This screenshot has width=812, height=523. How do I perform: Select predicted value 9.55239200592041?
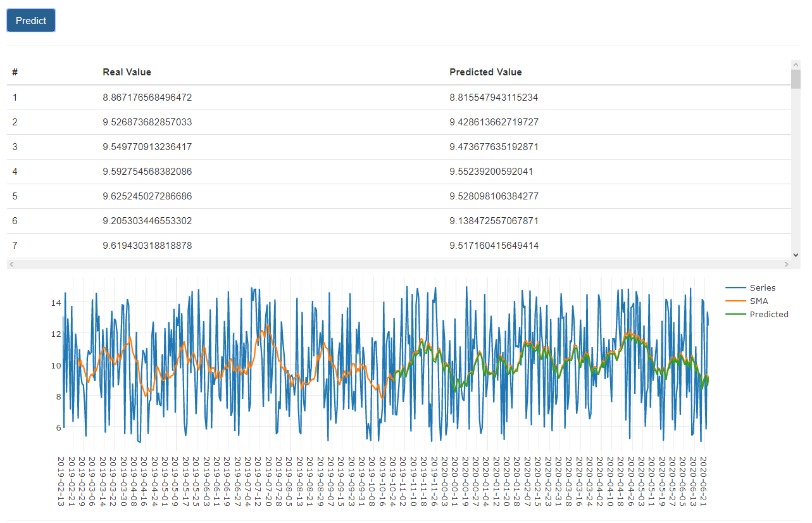pyautogui.click(x=492, y=172)
